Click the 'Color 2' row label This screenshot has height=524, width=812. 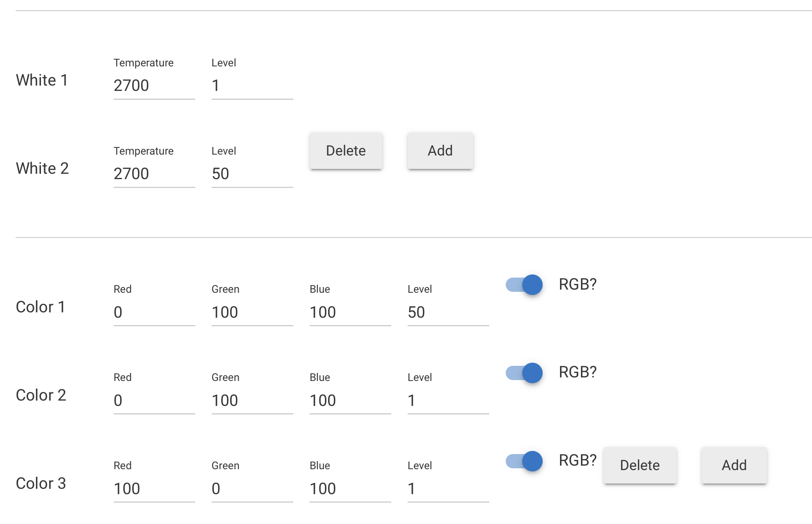pyautogui.click(x=41, y=395)
